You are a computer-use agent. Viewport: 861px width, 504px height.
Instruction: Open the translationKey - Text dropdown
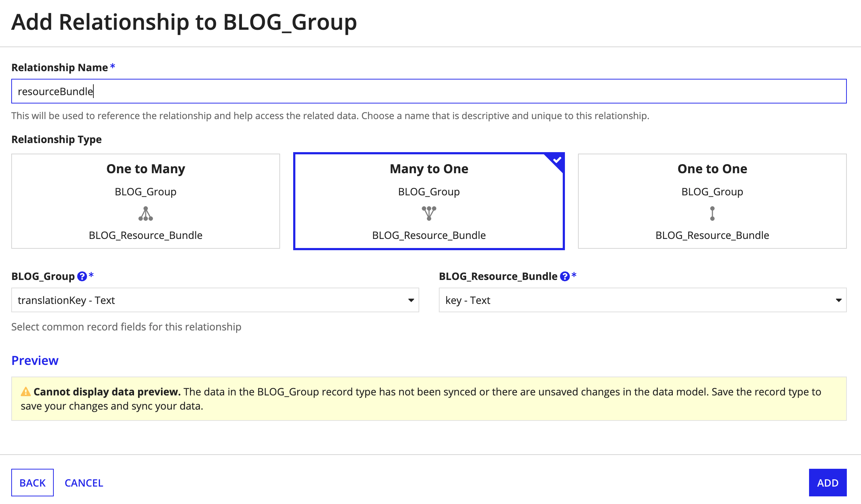(215, 300)
